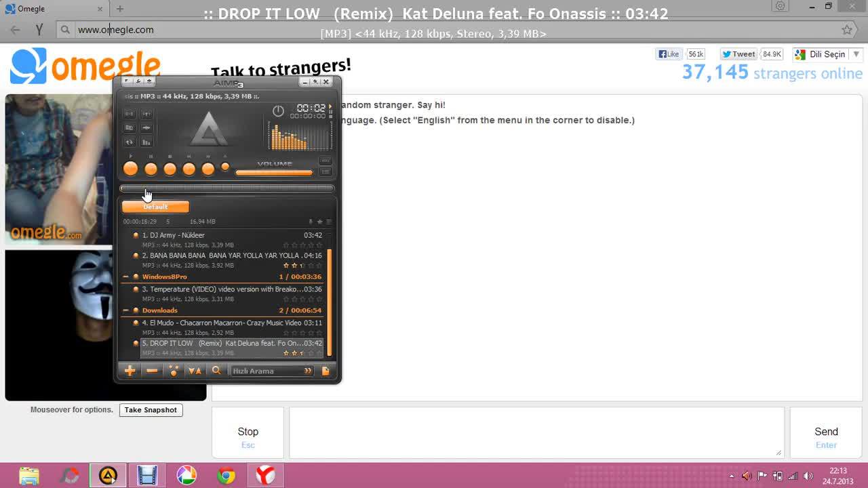The height and width of the screenshot is (488, 868).
Task: Select the Default playlist tab
Action: [155, 207]
